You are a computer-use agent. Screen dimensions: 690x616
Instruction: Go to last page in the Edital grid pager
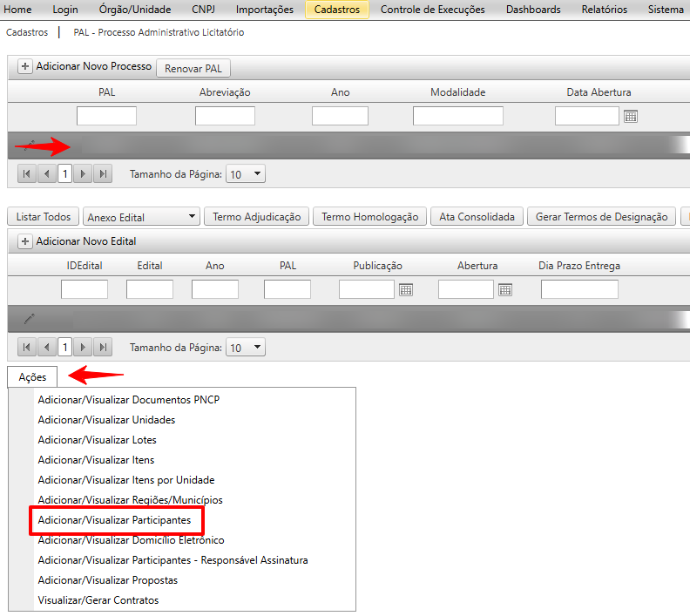[103, 348]
